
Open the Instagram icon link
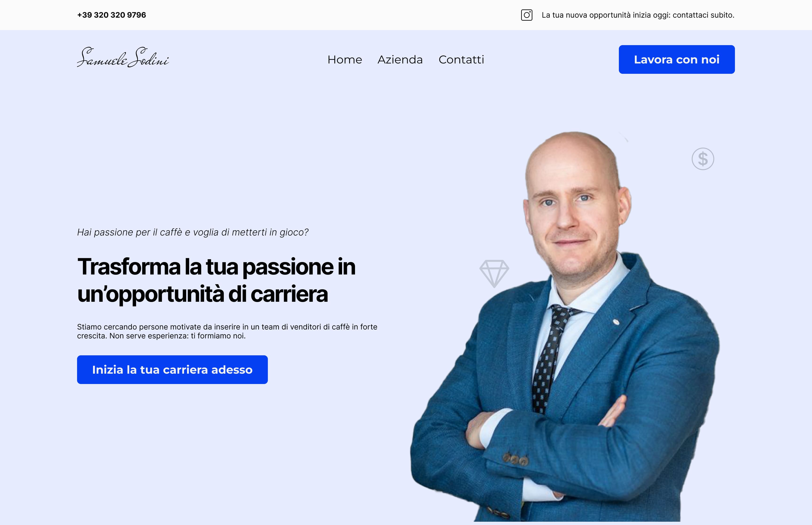coord(527,15)
